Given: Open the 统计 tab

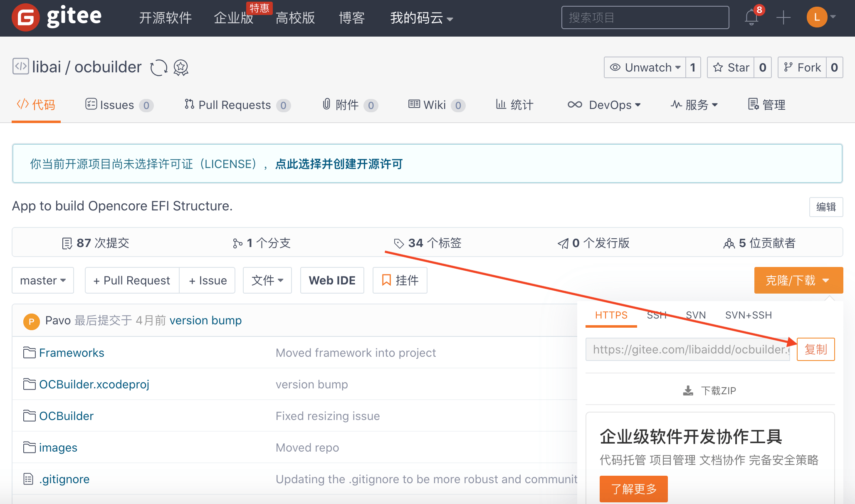Looking at the screenshot, I should coord(514,105).
